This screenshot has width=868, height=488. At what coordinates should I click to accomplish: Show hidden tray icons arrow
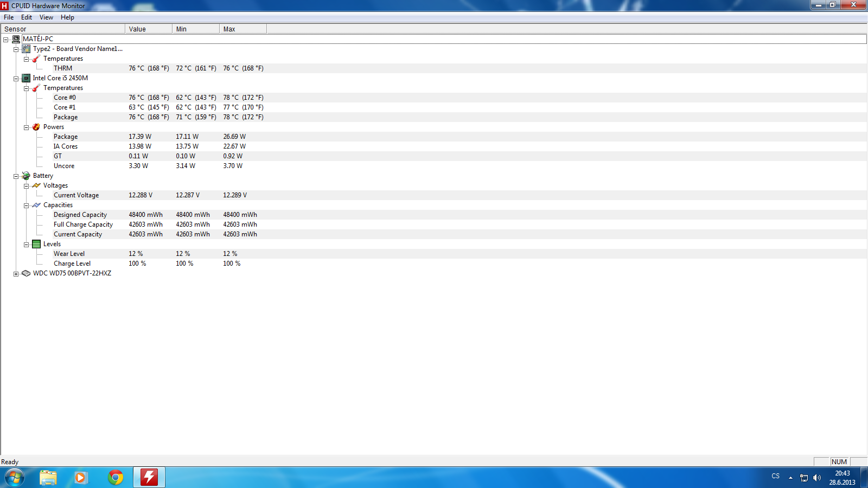[x=790, y=478]
